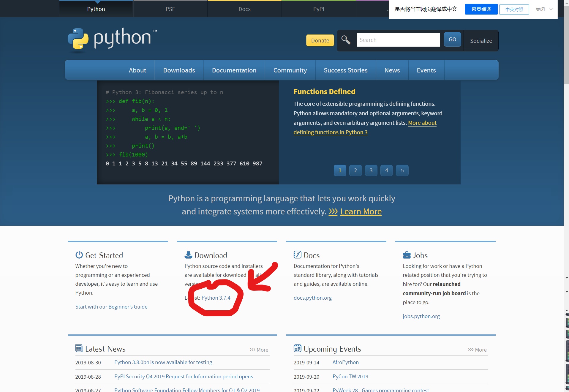Image resolution: width=569 pixels, height=392 pixels.
Task: Open the Events menu
Action: click(426, 70)
